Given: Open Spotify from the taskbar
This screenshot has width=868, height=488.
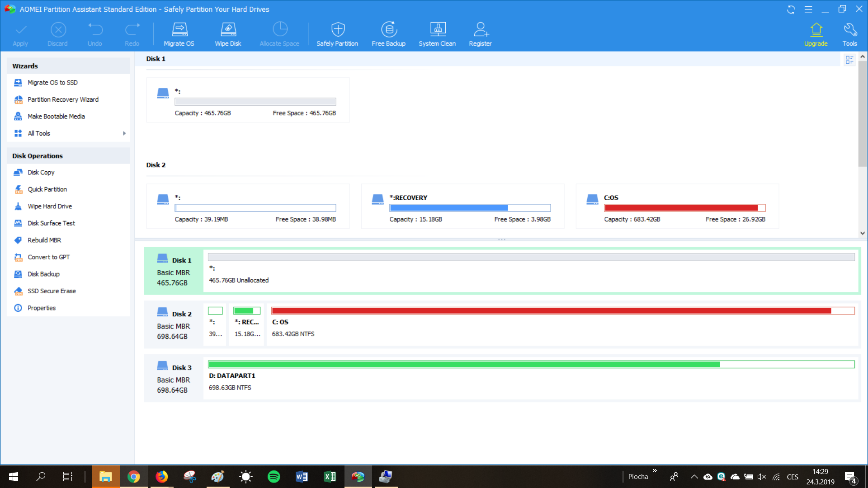Looking at the screenshot, I should [x=274, y=477].
